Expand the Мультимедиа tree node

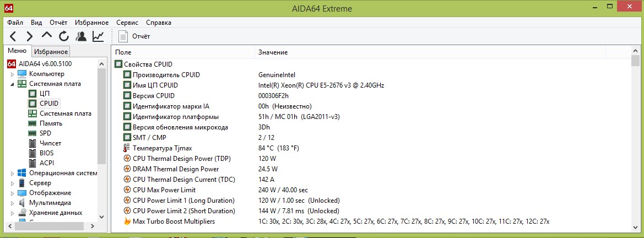(x=12, y=203)
